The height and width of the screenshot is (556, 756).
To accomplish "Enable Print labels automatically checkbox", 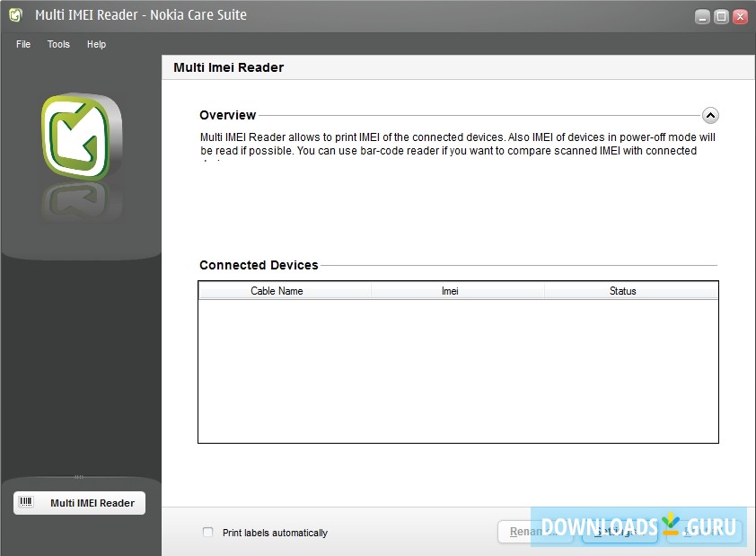I will (208, 533).
